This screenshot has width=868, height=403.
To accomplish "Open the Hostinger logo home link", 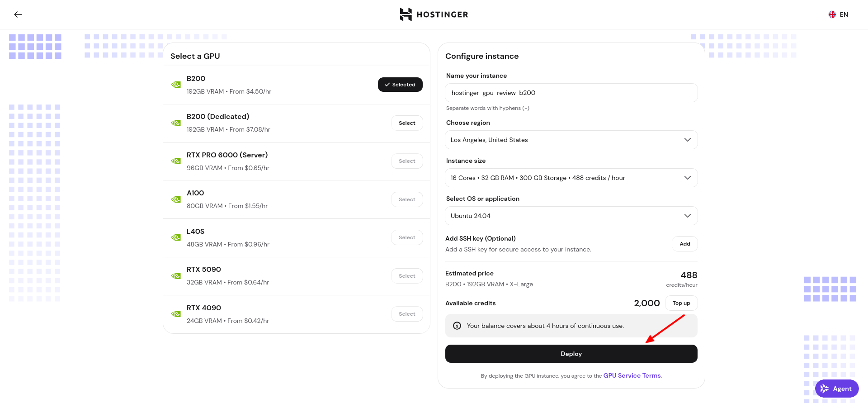I will 434,14.
